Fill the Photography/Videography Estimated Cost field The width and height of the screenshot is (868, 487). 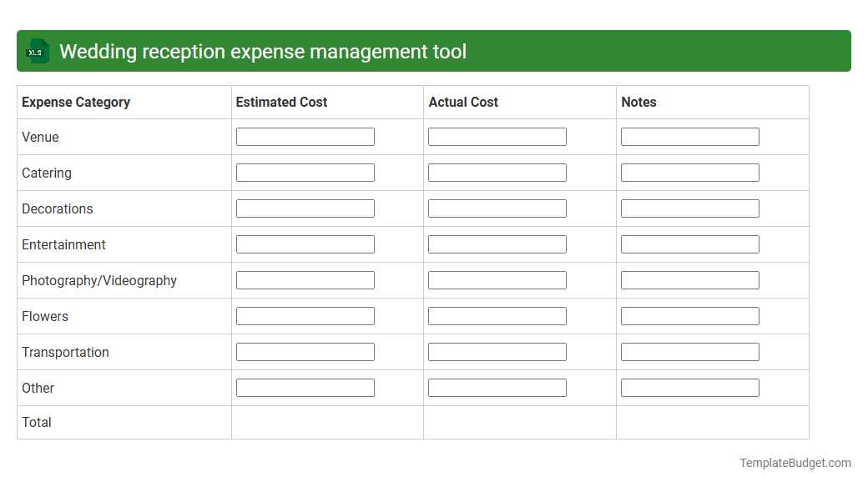click(x=305, y=279)
